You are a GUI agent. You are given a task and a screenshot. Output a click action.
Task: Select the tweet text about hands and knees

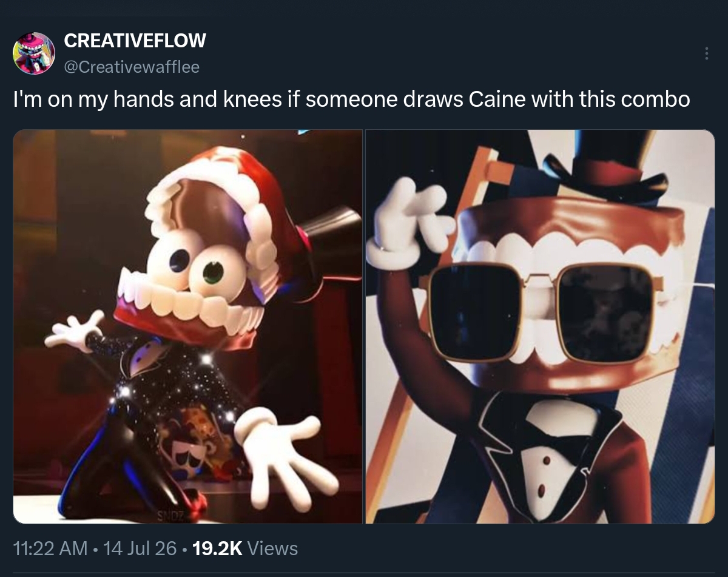coord(351,100)
